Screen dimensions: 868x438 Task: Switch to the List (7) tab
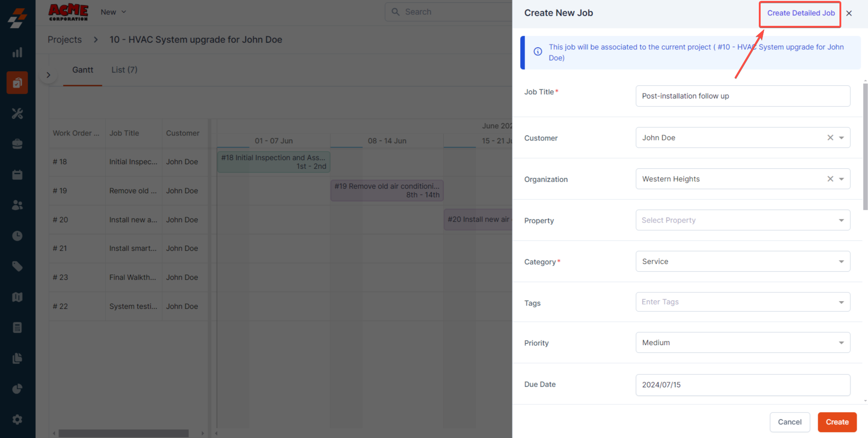124,70
